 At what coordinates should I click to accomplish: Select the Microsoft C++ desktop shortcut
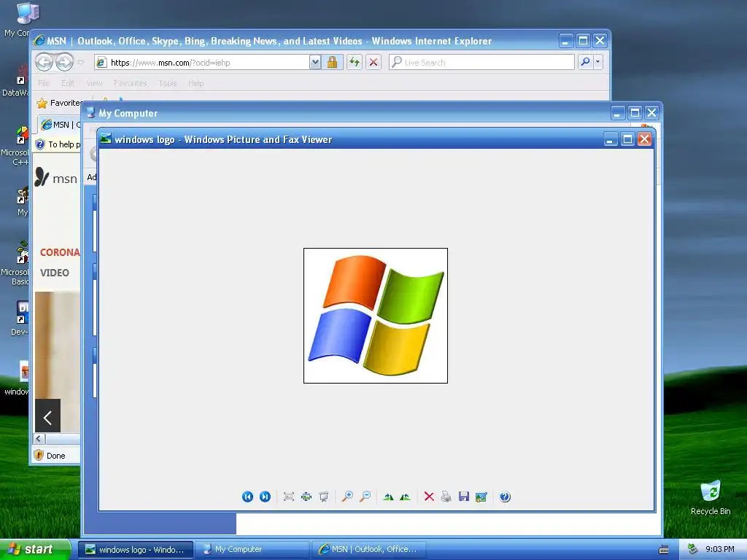tap(15, 146)
